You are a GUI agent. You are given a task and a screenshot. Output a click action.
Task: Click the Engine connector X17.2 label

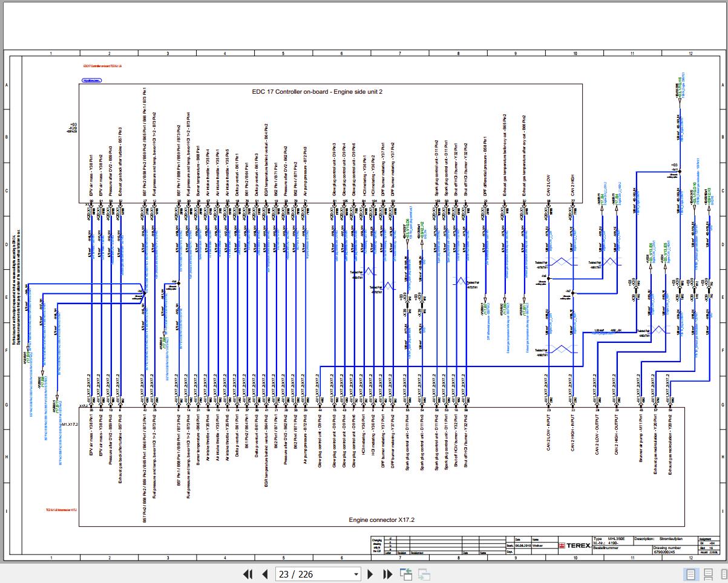tap(381, 519)
